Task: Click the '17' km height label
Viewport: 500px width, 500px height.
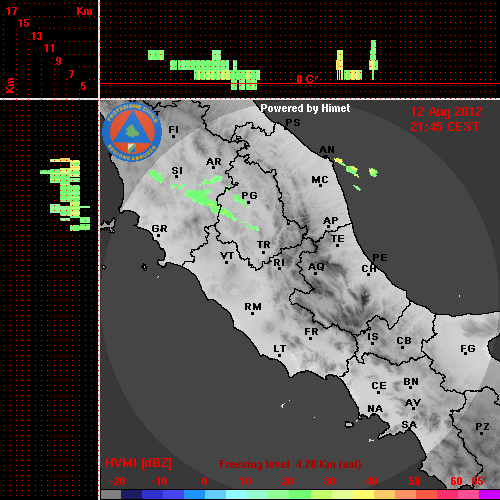Action: [11, 11]
